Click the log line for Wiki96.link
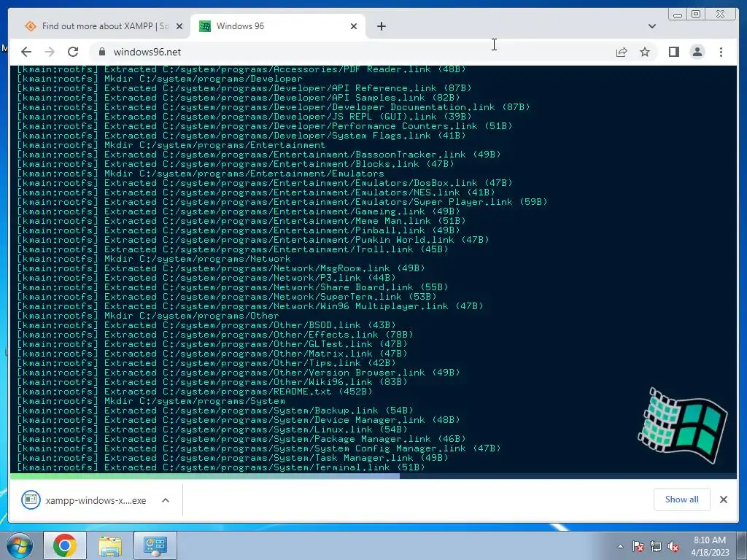747x560 pixels. pos(212,382)
